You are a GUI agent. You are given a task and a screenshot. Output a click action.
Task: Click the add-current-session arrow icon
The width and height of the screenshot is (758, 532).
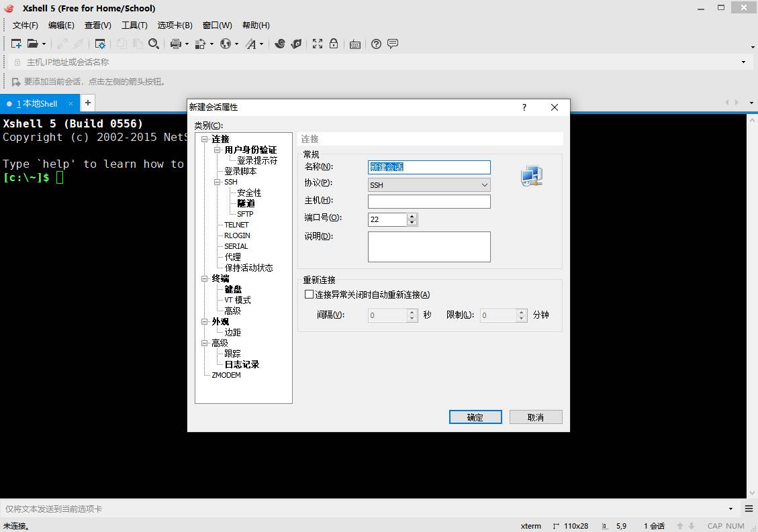16,82
